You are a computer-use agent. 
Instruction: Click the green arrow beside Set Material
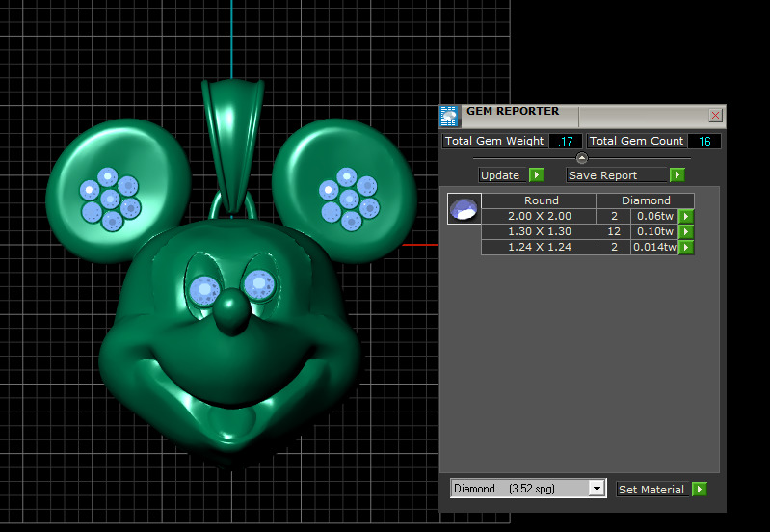700,489
